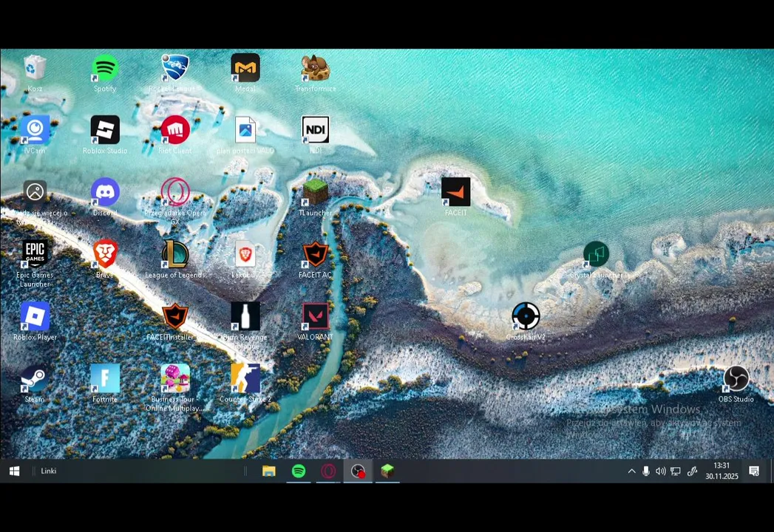774x532 pixels.
Task: Select the Przeglądarka Opera GX shortcut
Action: click(175, 192)
